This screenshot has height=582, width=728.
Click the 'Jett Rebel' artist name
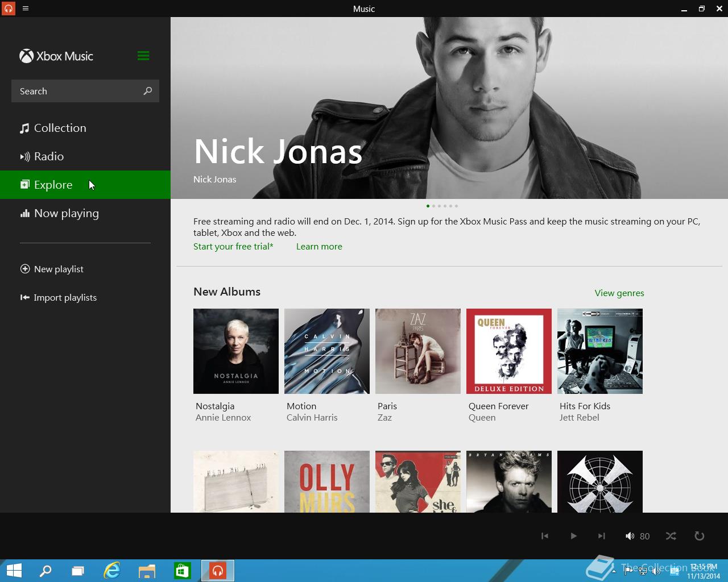[579, 417]
